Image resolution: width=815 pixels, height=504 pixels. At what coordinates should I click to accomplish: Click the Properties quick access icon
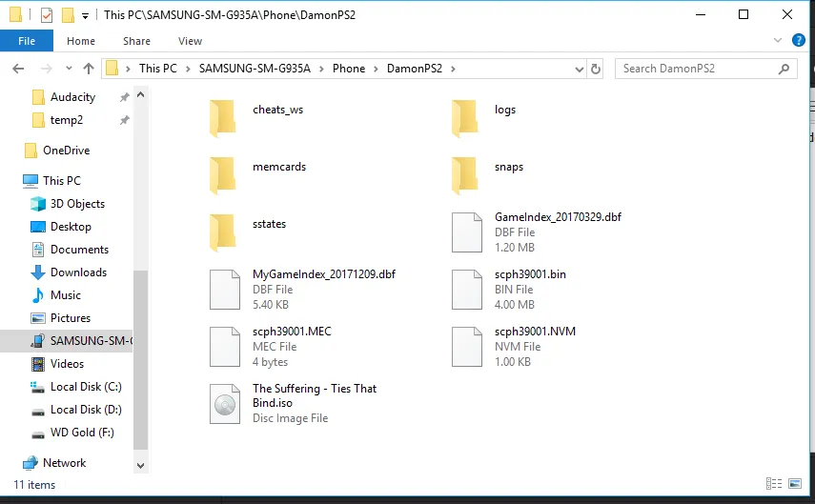47,15
